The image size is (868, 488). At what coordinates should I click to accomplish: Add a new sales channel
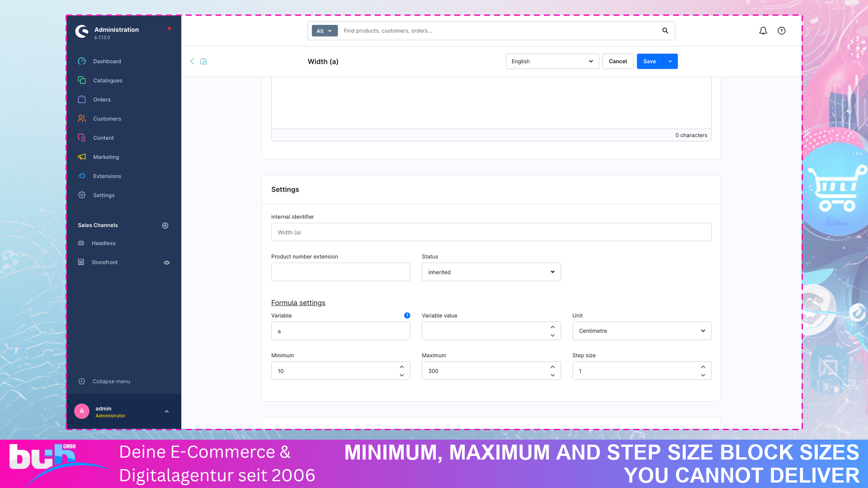pyautogui.click(x=165, y=225)
